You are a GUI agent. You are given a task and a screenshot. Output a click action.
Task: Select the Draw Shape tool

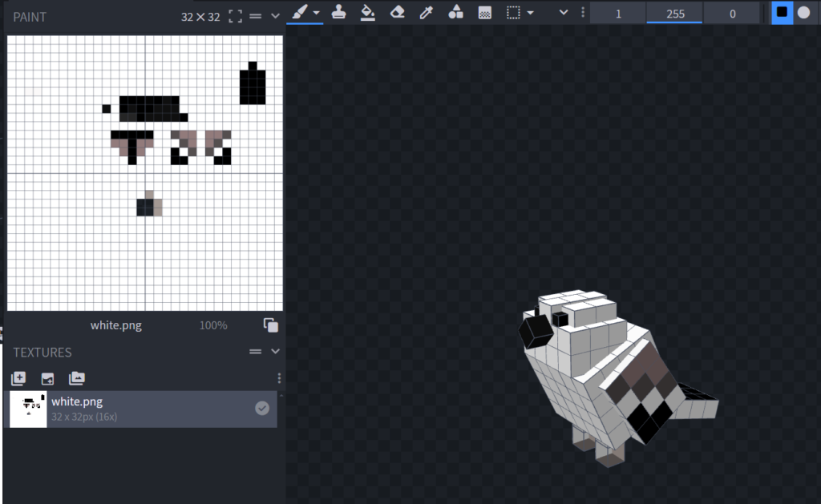[x=455, y=12]
